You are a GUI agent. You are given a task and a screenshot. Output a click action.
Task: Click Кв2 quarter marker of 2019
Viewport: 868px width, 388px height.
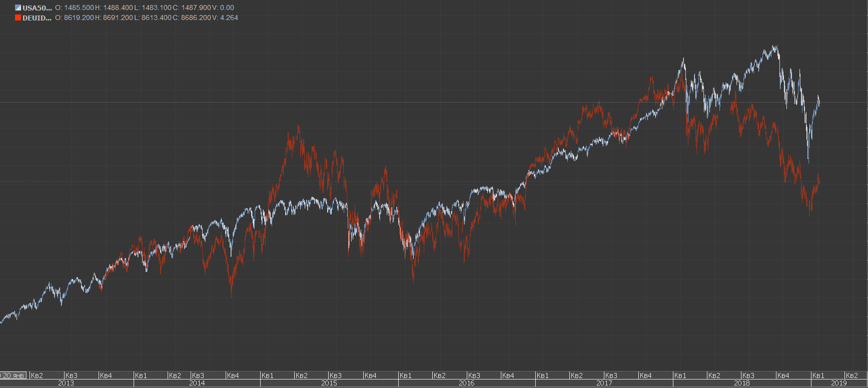pyautogui.click(x=852, y=375)
